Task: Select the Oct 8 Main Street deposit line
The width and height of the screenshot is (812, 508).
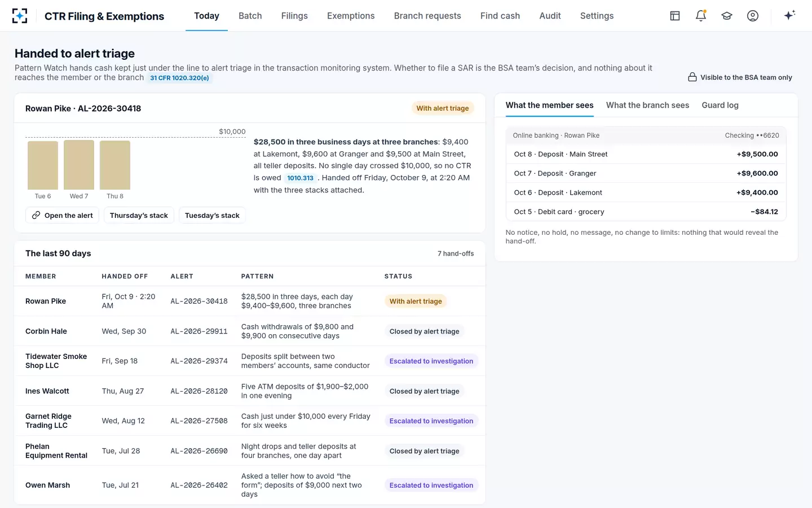Action: click(646, 154)
